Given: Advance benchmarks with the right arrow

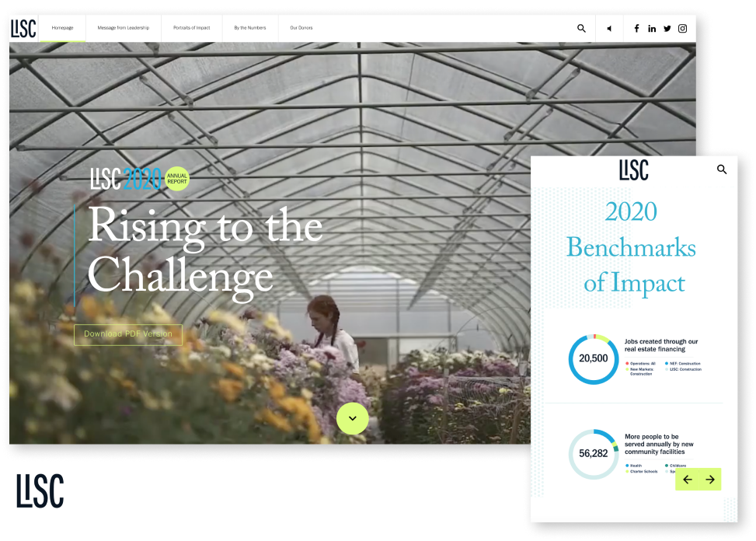Looking at the screenshot, I should (709, 480).
